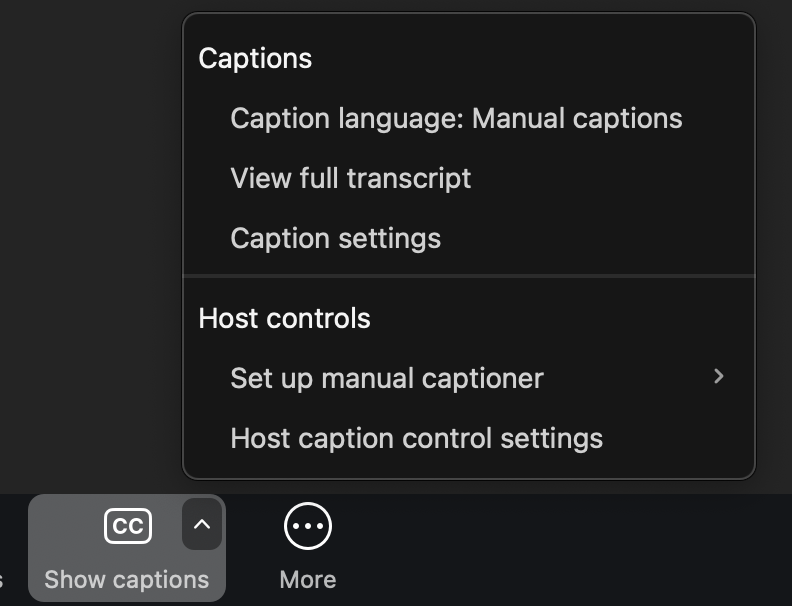Screen dimensions: 792x606
Task: Click the circle outline of the More button
Action: [308, 526]
